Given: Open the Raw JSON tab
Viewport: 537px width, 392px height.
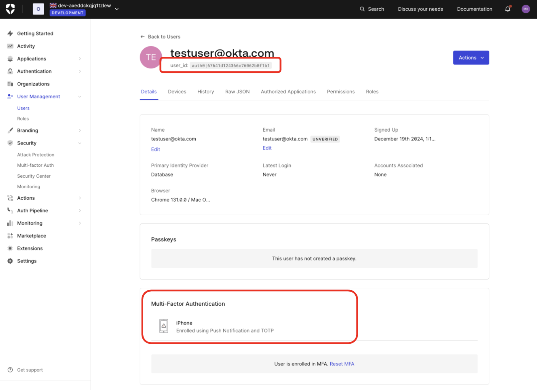Looking at the screenshot, I should click(237, 92).
